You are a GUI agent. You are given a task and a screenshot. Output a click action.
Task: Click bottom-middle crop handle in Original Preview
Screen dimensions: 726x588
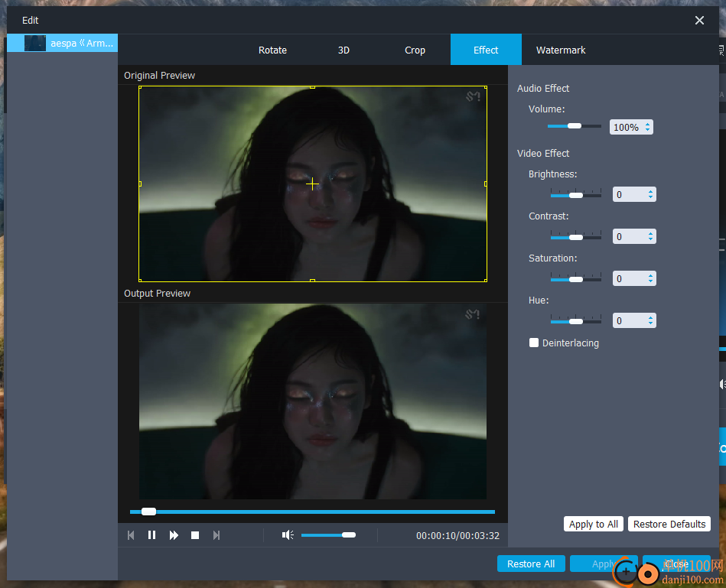(x=313, y=281)
